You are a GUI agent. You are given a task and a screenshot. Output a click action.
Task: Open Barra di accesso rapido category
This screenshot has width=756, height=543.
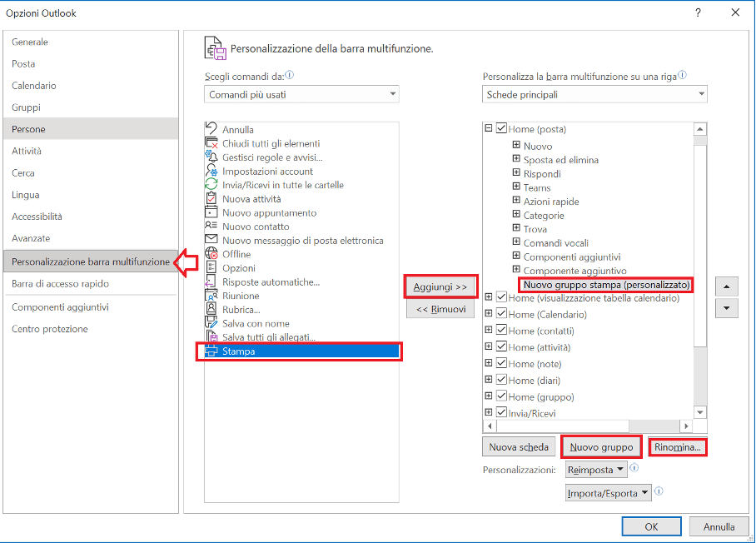91,283
